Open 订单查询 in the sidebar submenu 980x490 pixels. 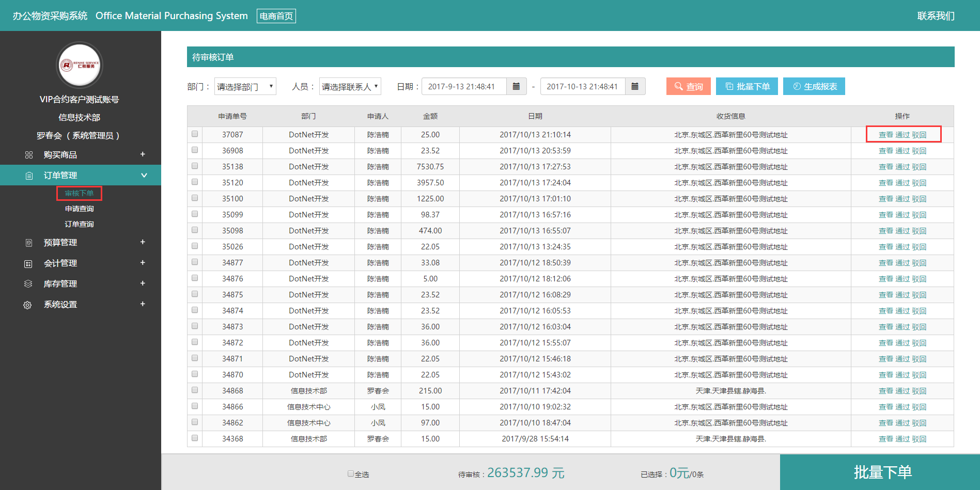[80, 225]
